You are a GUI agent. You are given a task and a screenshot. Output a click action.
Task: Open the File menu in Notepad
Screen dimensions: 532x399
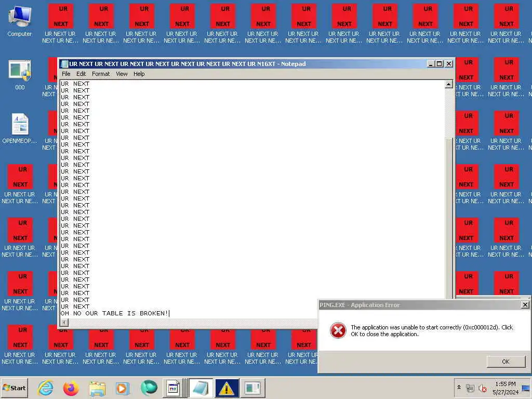(x=66, y=74)
